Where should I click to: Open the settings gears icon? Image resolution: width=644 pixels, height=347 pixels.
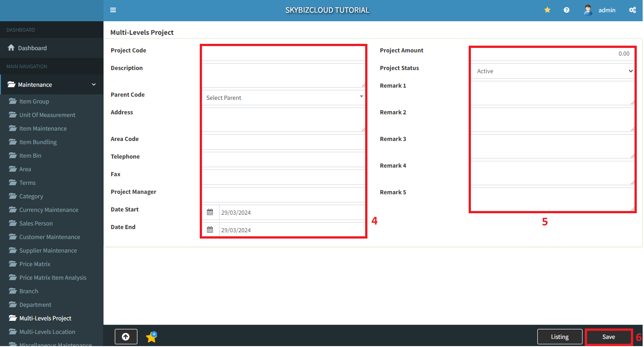click(x=632, y=10)
